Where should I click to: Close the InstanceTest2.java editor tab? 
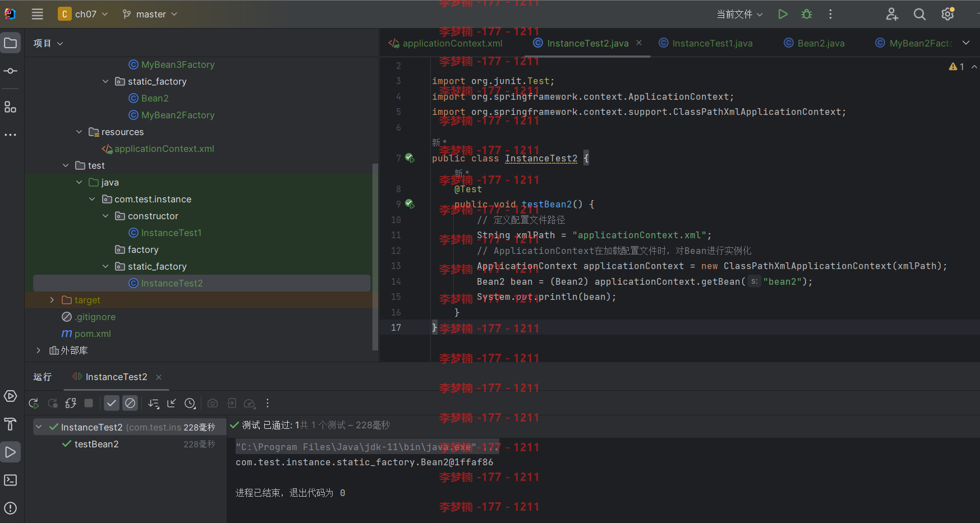(x=639, y=43)
